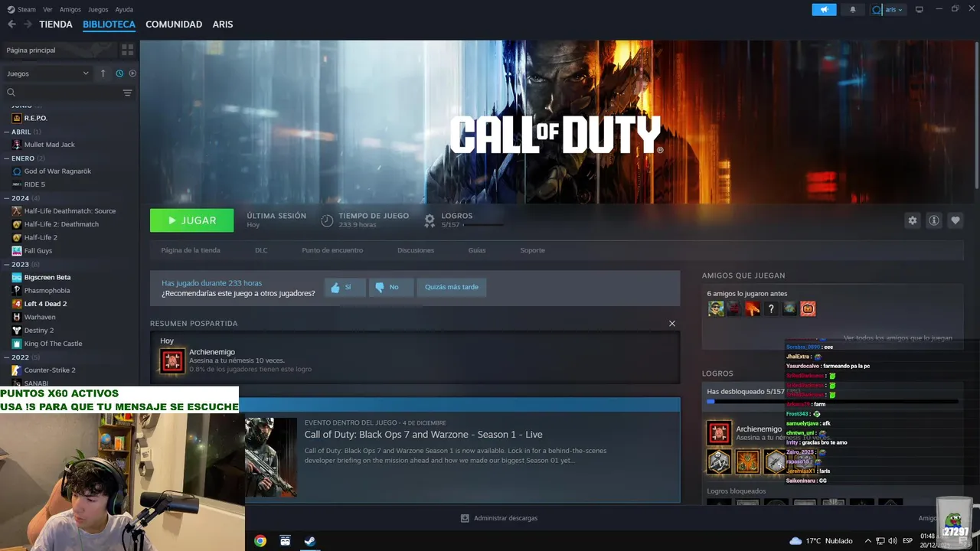Select RIDE 5 in the list
Screen dimensions: 980x551
pos(34,184)
